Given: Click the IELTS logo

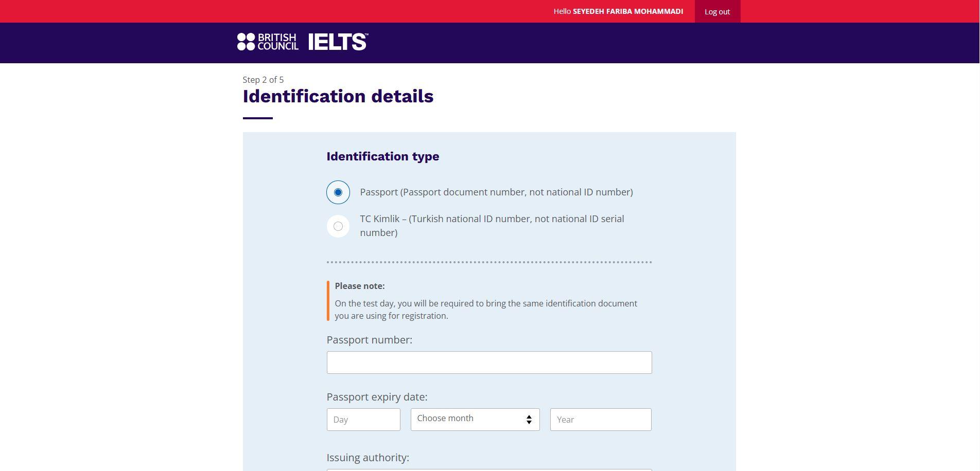Looking at the screenshot, I should click(338, 42).
